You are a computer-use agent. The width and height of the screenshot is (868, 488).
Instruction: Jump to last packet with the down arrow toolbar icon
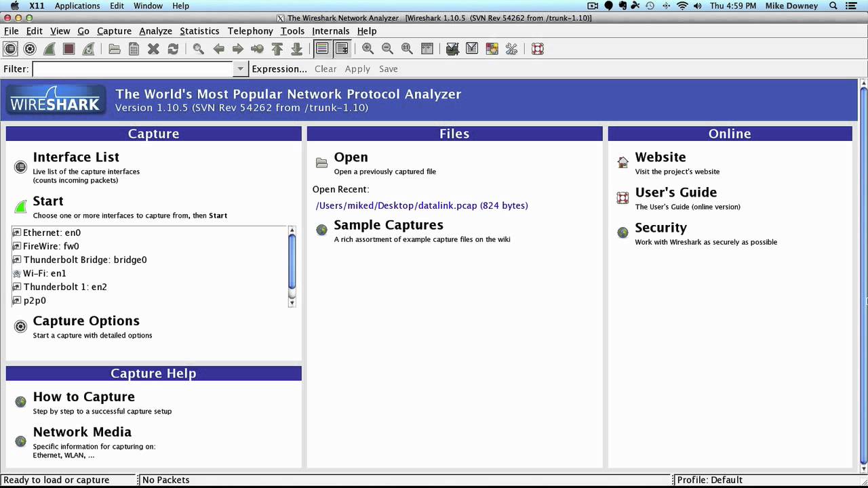point(296,49)
